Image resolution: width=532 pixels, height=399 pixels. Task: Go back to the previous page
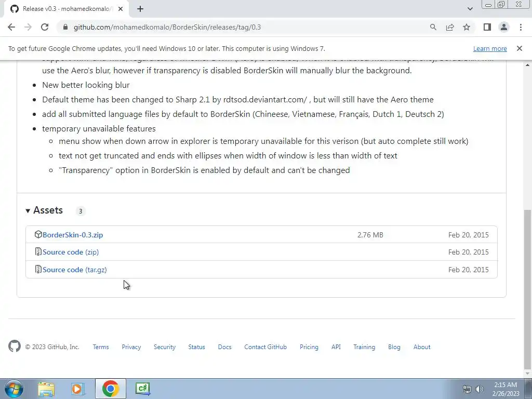(11, 27)
